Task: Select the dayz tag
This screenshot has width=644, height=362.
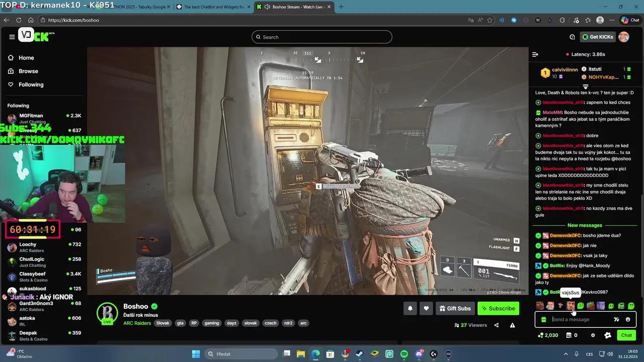Action: pos(231,323)
